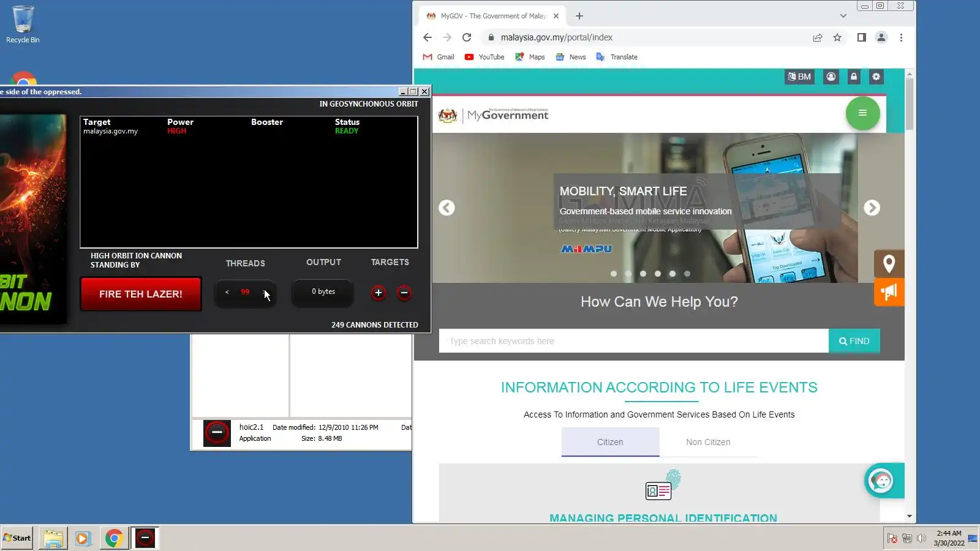Screen dimensions: 980x551
Task: Increase HOIC thread count with right arrow
Action: coord(265,292)
